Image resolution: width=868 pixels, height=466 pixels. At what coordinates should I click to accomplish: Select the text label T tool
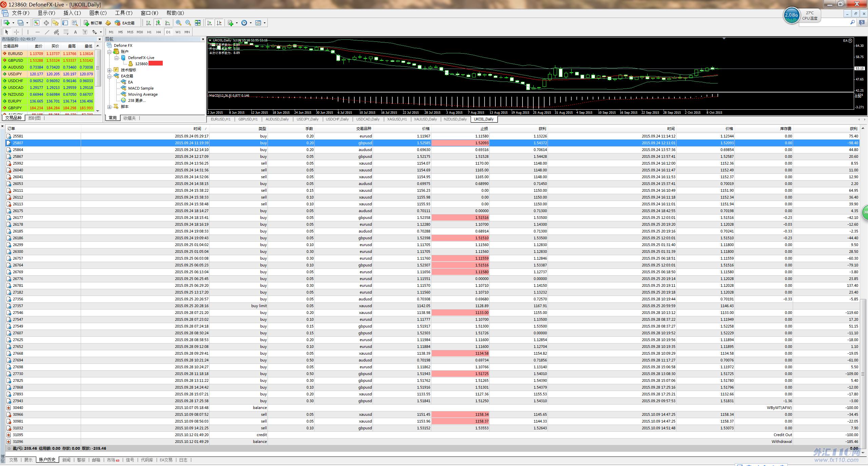tap(85, 32)
